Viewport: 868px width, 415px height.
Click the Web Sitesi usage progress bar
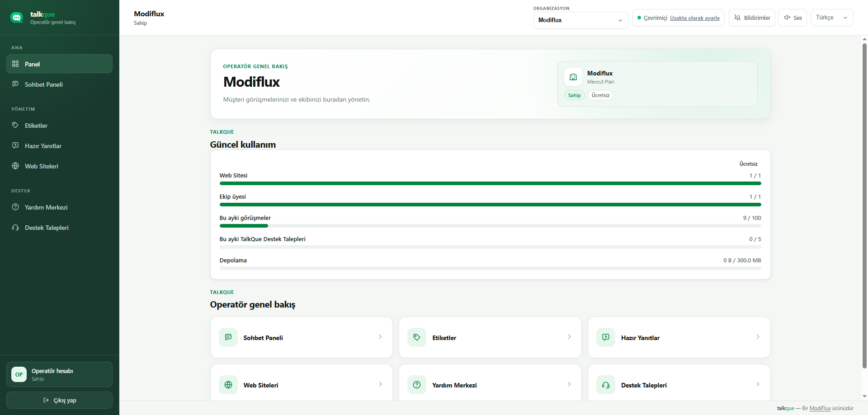pyautogui.click(x=490, y=183)
